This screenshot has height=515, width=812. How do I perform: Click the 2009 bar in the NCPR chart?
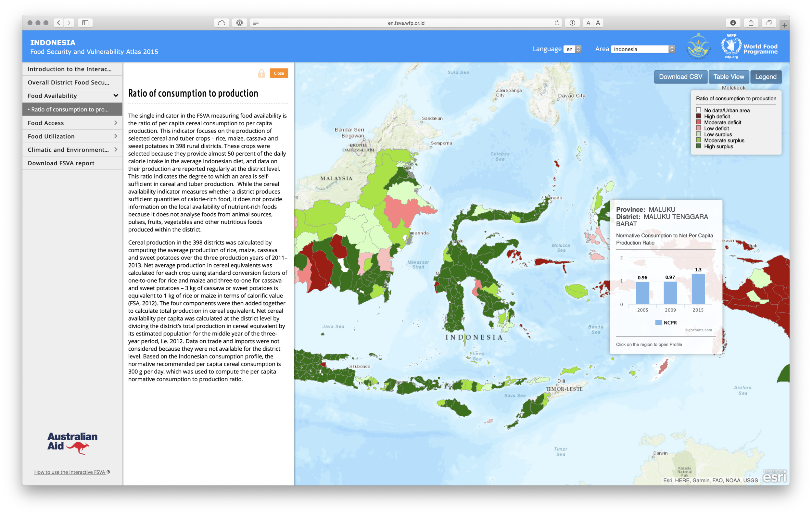[670, 293]
